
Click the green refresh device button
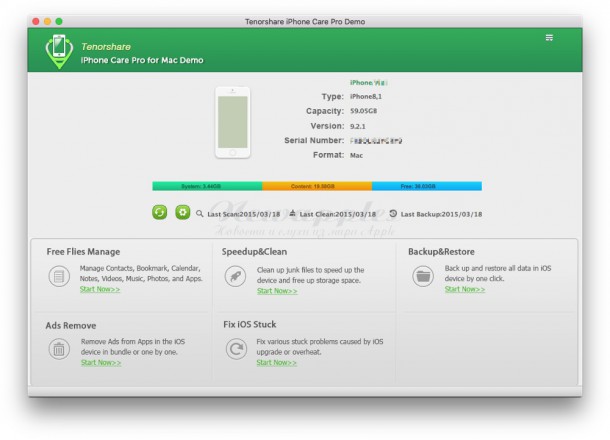[160, 212]
